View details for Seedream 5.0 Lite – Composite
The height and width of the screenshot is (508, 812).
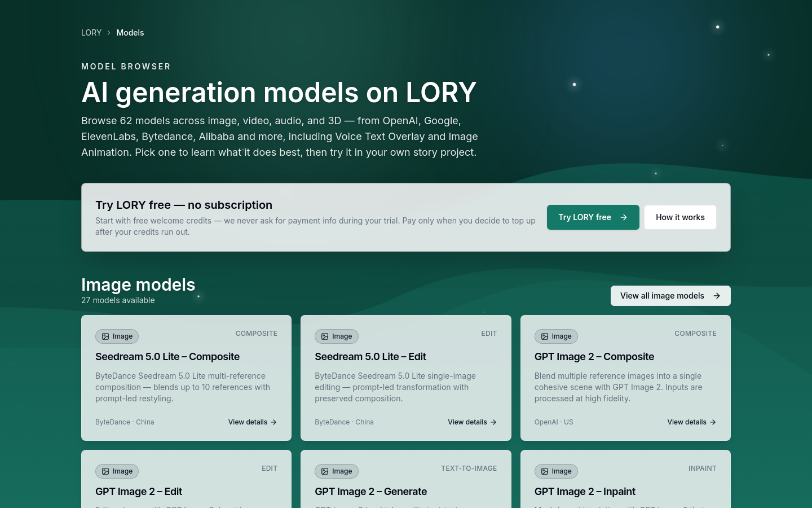coord(253,422)
